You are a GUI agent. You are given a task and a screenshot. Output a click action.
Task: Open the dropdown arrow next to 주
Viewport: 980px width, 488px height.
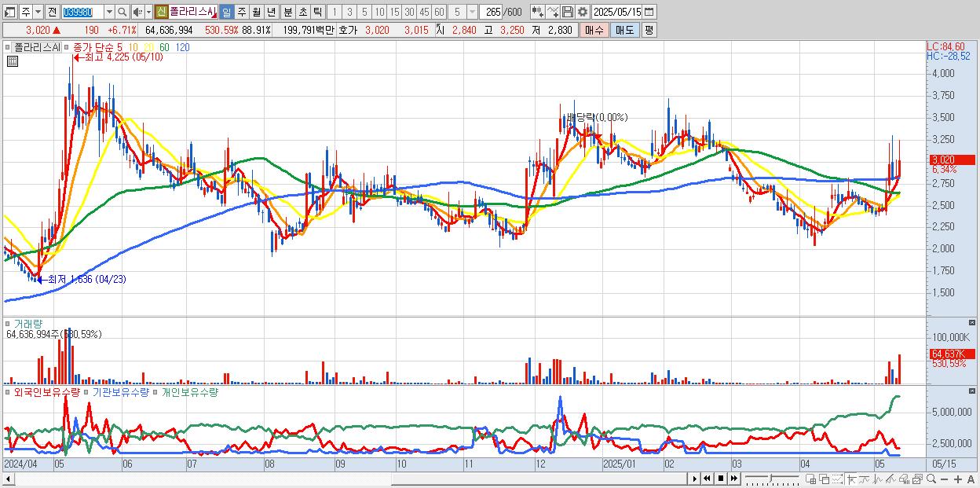pyautogui.click(x=38, y=12)
